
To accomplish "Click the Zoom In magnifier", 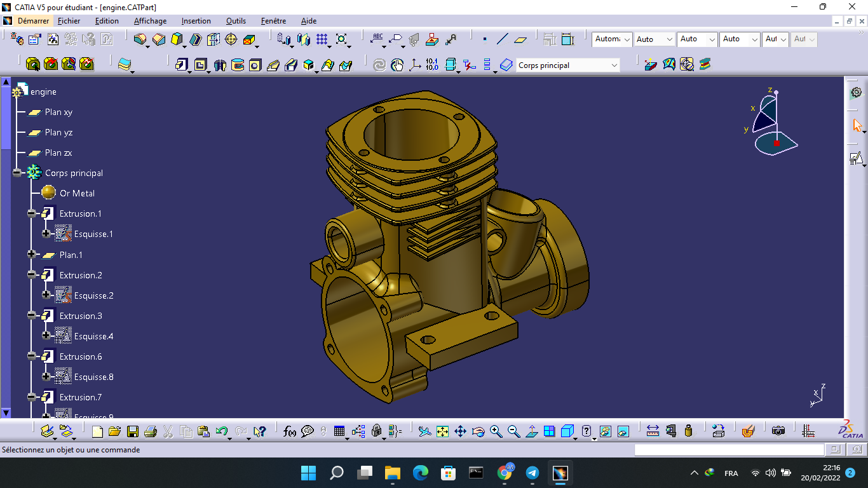I will coord(496,432).
